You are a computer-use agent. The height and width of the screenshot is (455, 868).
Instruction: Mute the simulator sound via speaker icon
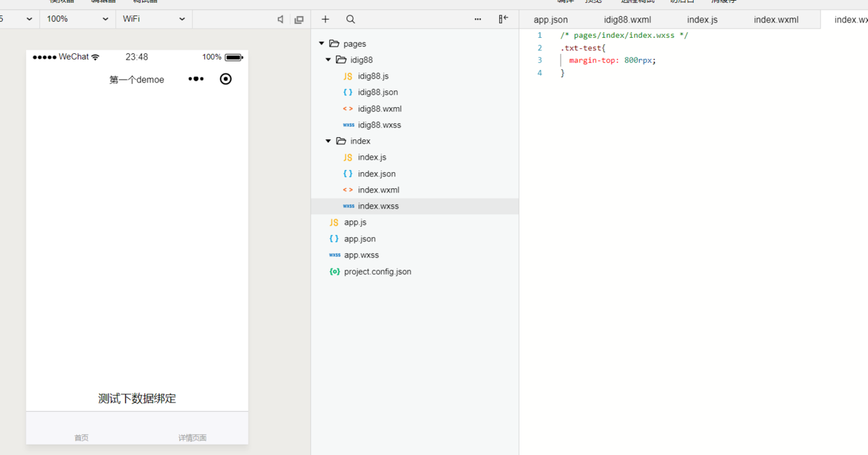(x=280, y=20)
